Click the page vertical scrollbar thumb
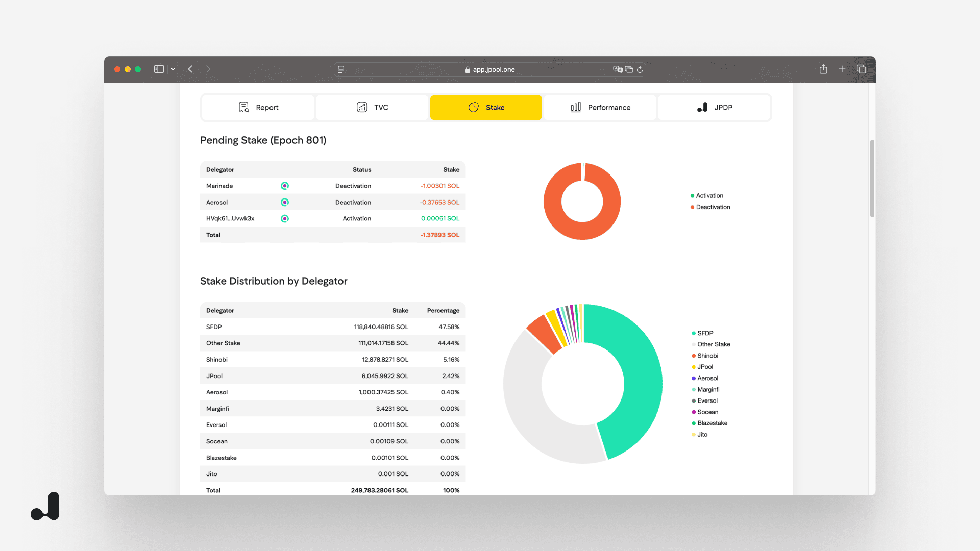This screenshot has height=551, width=980. point(872,179)
